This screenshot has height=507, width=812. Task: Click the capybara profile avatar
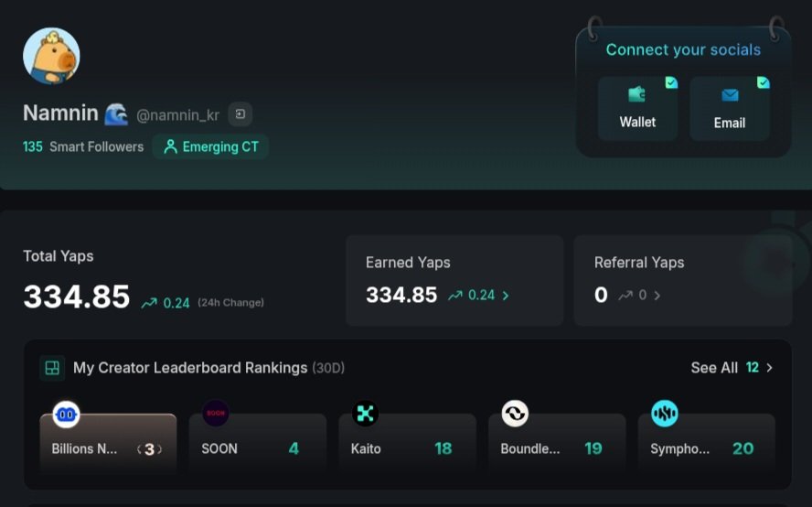coord(51,56)
